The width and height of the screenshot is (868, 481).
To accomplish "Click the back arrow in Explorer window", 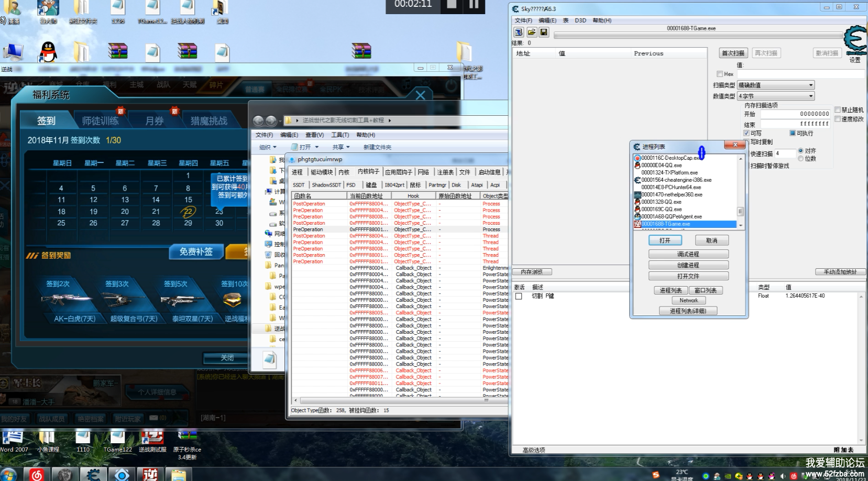I will click(258, 121).
